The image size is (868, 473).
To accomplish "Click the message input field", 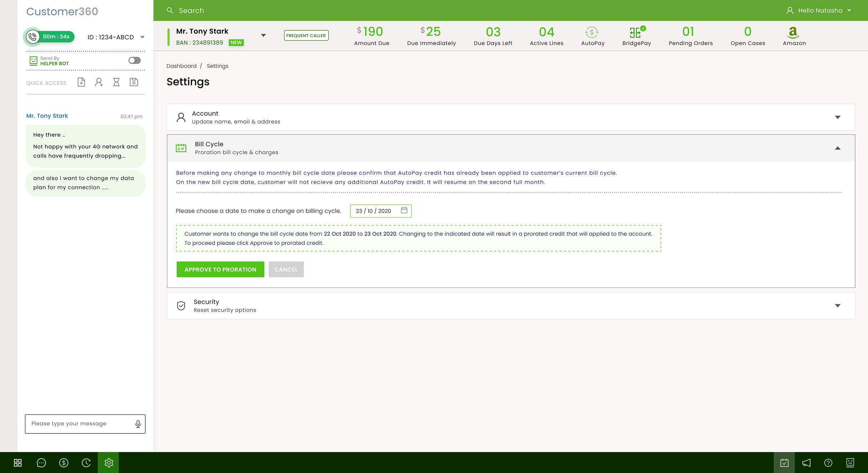I will 85,424.
